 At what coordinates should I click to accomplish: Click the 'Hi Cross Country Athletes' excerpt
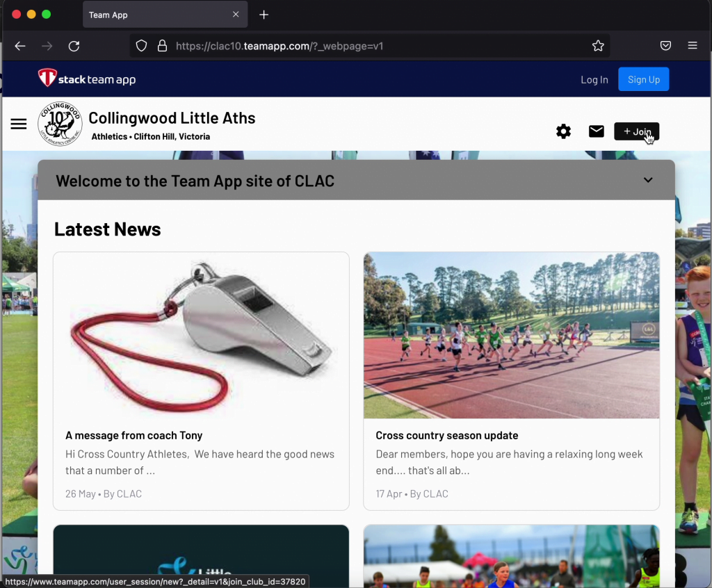(x=200, y=462)
